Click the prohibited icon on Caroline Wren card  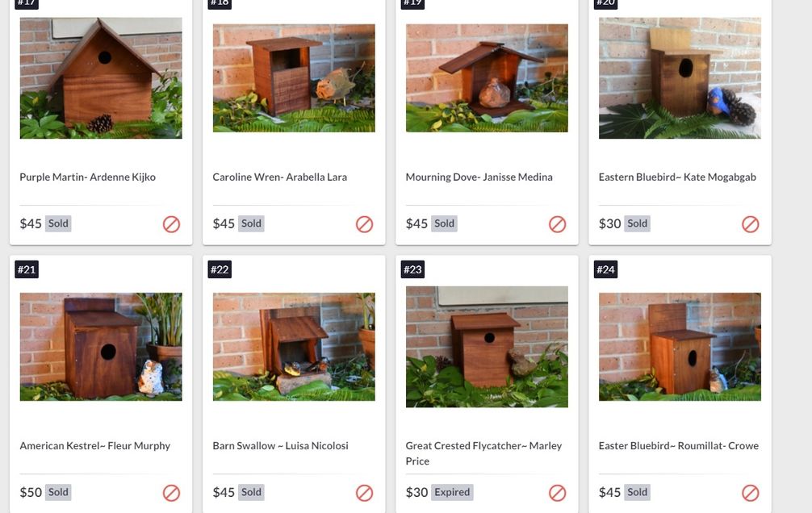365,224
